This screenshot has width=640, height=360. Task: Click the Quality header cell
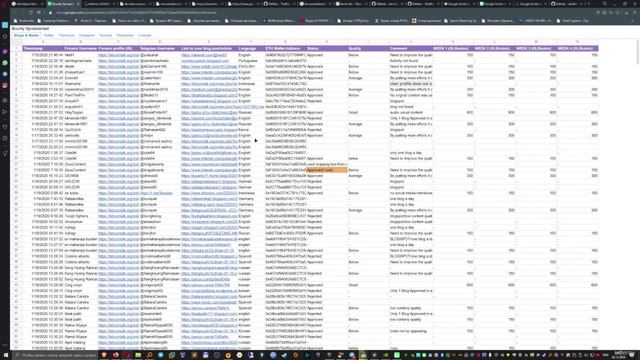pos(368,48)
